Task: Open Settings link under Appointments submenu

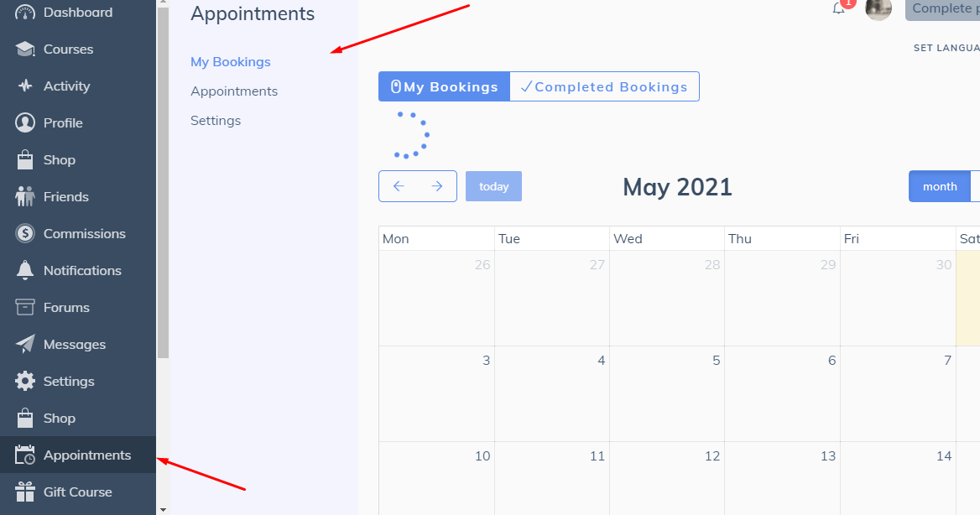Action: pyautogui.click(x=216, y=121)
